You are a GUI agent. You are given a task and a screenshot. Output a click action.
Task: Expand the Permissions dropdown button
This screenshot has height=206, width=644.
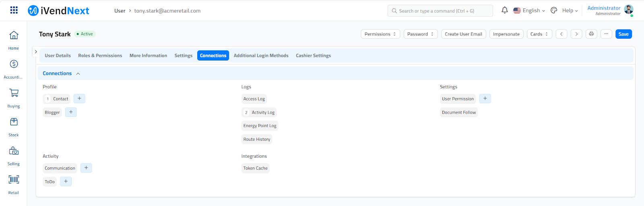tap(380, 34)
